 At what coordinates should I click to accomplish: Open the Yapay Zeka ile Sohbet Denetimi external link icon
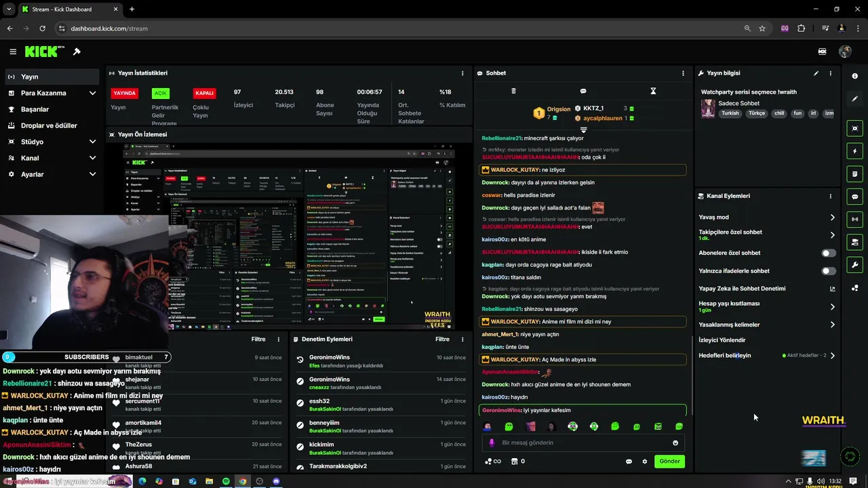click(x=833, y=289)
